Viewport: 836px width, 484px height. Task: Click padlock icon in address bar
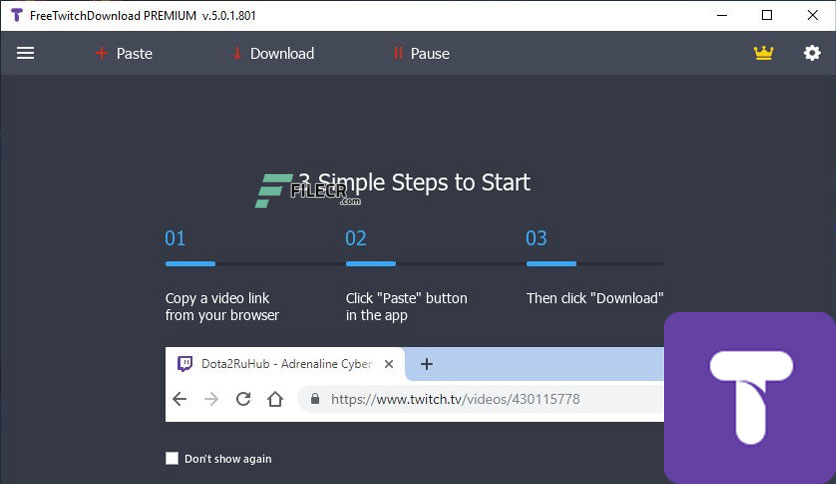[x=315, y=399]
